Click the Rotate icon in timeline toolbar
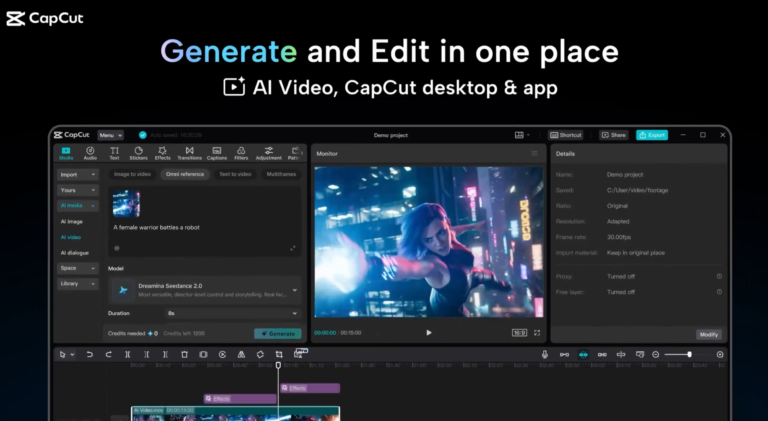 [260, 354]
